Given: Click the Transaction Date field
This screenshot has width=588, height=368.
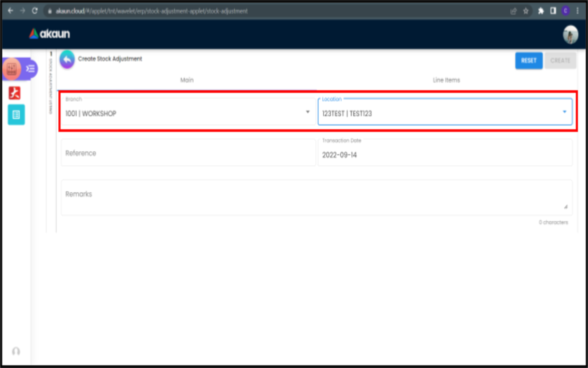Looking at the screenshot, I should [x=445, y=153].
